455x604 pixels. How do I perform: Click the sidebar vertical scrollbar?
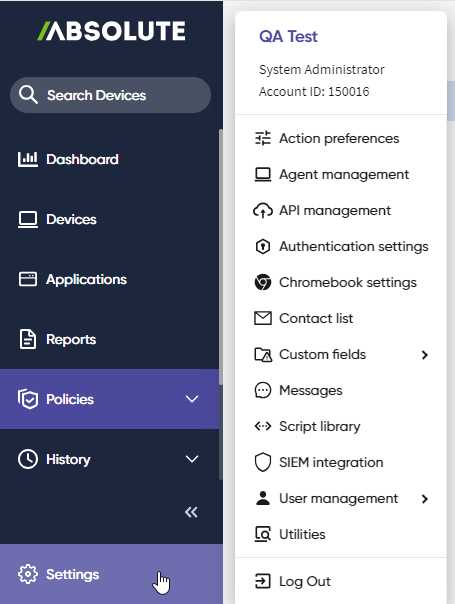(x=221, y=304)
